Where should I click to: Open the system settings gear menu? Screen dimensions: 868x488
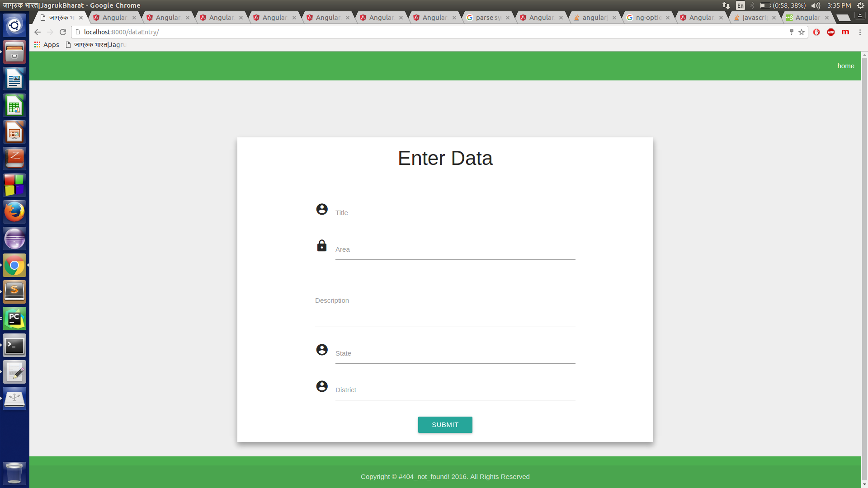[x=861, y=5]
